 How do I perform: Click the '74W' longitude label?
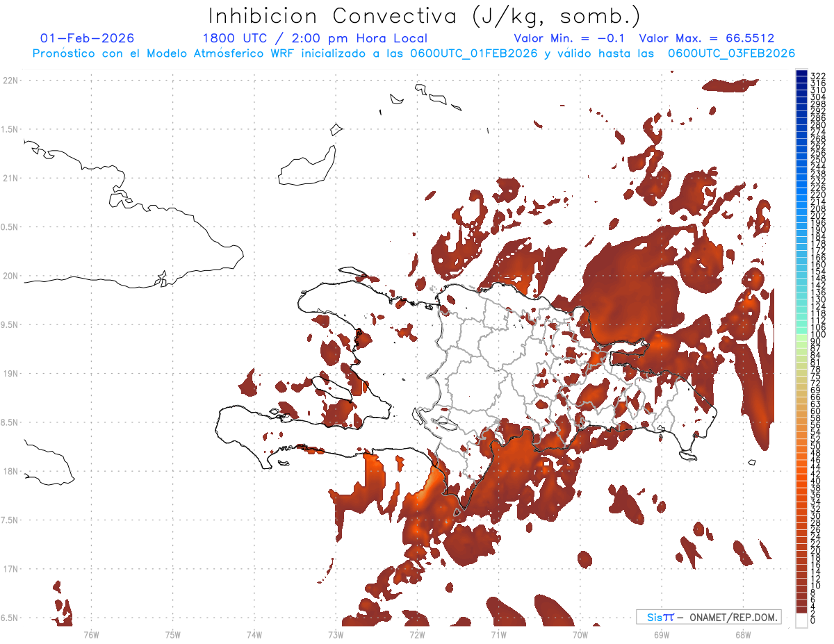(x=254, y=634)
